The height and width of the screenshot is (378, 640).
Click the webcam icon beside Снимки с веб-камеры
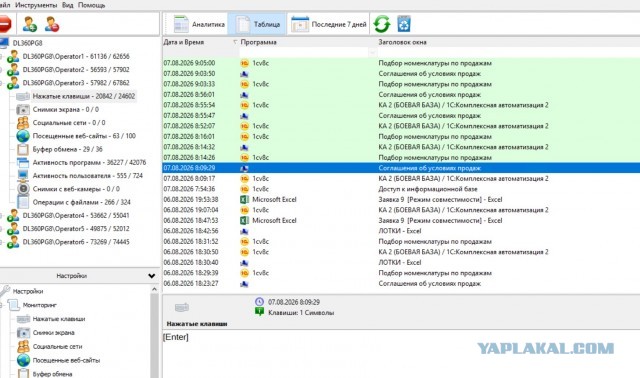click(23, 189)
